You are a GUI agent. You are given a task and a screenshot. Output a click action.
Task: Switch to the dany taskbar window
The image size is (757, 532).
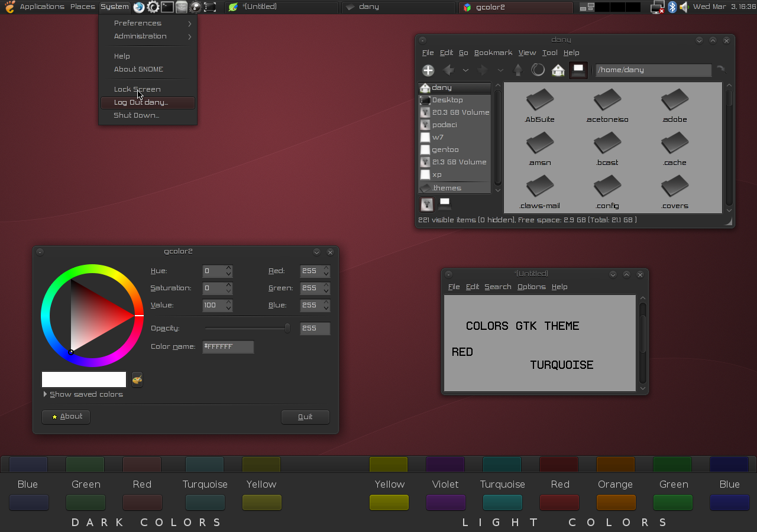point(399,7)
